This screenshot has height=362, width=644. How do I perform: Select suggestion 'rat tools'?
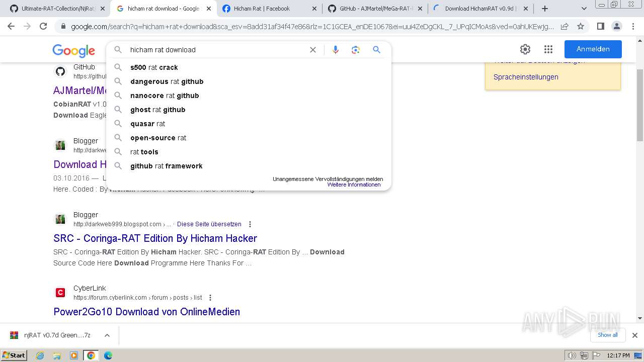click(x=249, y=152)
